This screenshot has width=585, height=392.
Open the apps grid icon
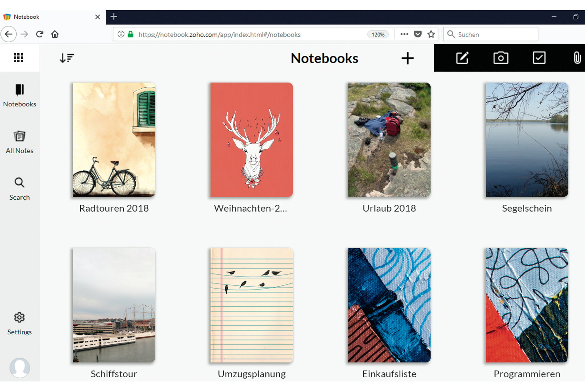18,58
